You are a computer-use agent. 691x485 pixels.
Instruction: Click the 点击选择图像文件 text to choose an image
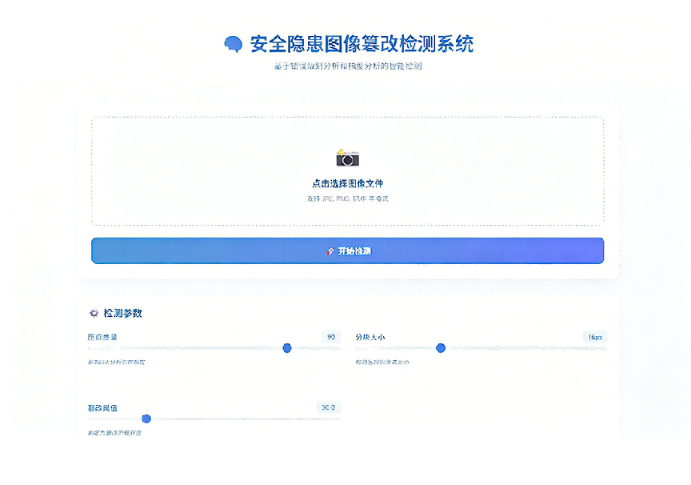pos(347,183)
